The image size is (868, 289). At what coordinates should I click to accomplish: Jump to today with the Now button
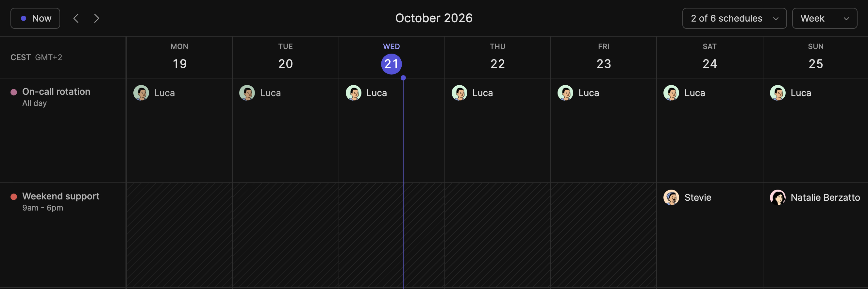pos(35,18)
